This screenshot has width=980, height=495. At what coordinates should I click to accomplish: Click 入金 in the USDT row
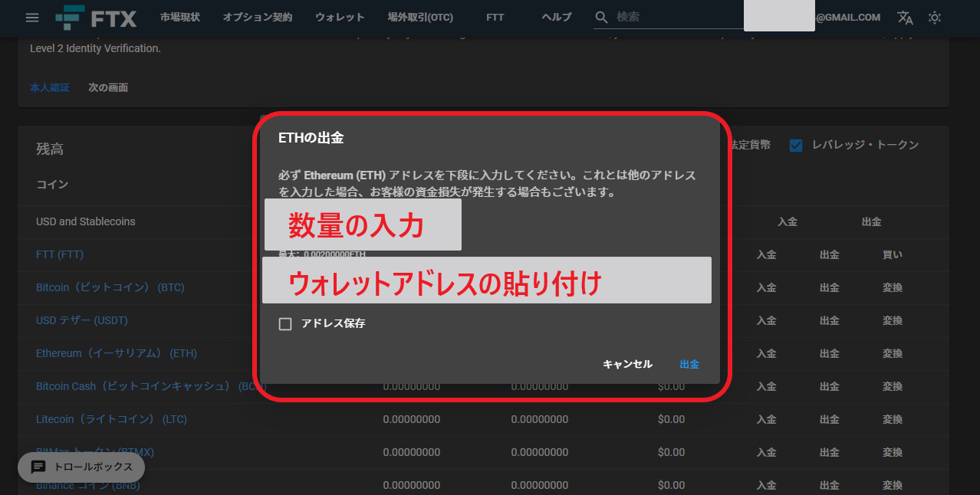(766, 320)
